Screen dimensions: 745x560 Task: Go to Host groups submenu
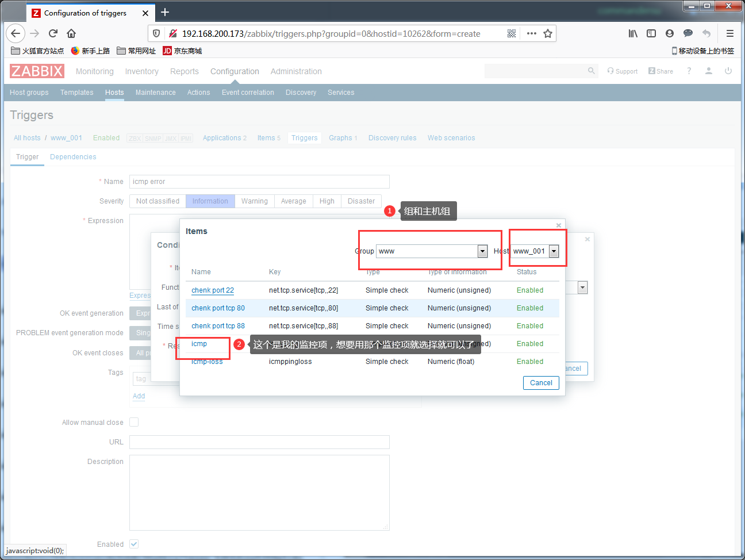(x=29, y=93)
